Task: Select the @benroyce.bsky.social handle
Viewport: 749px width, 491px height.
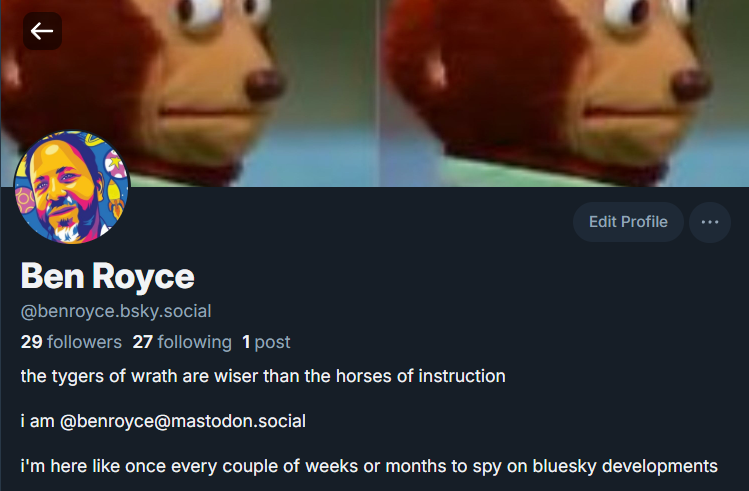Action: coord(116,311)
